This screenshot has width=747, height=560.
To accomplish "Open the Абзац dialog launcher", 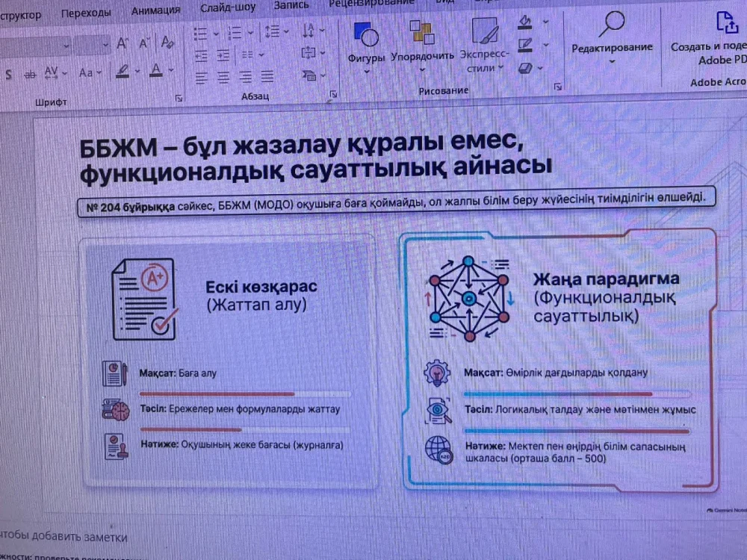I will 333,94.
